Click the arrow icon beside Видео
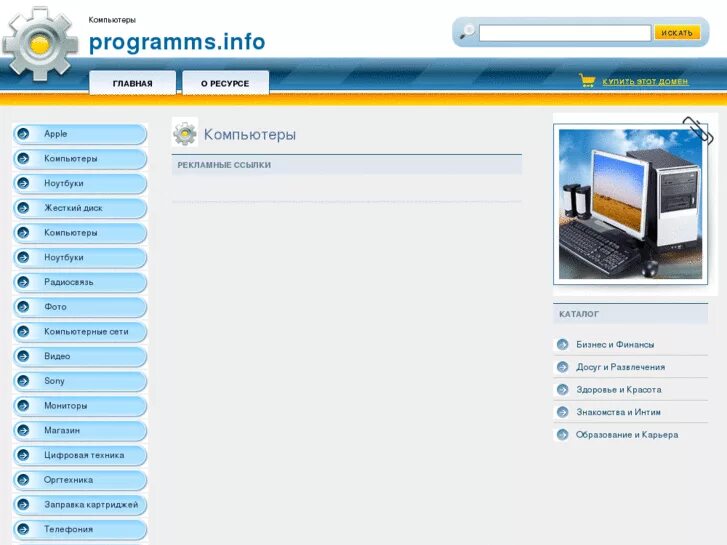This screenshot has width=727, height=545. coord(23,356)
